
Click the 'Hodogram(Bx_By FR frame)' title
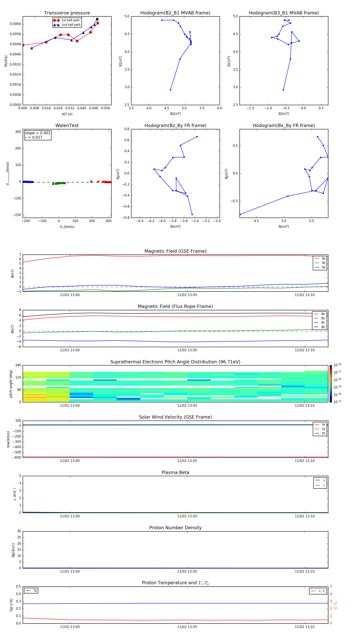pos(284,125)
